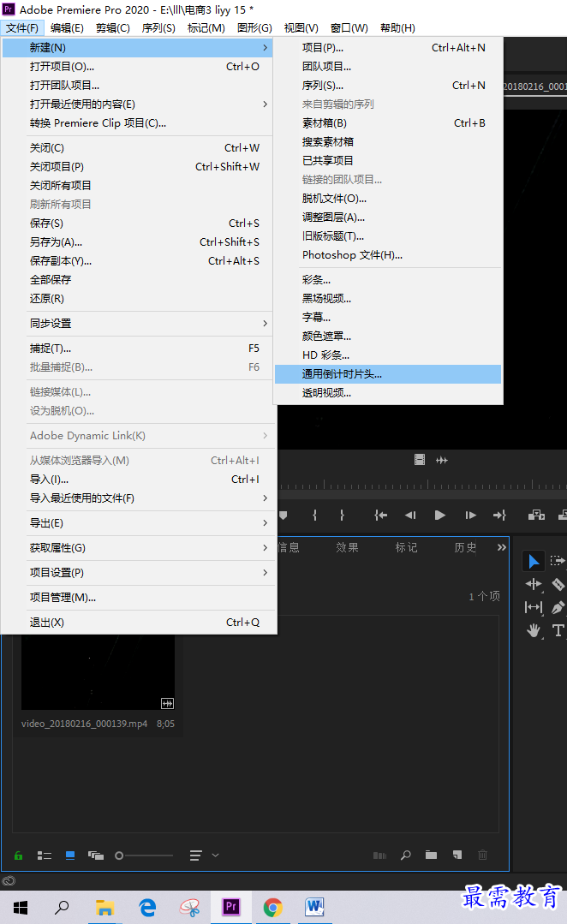Screen dimensions: 567x924
Task: Play the source monitor clip
Action: (439, 515)
